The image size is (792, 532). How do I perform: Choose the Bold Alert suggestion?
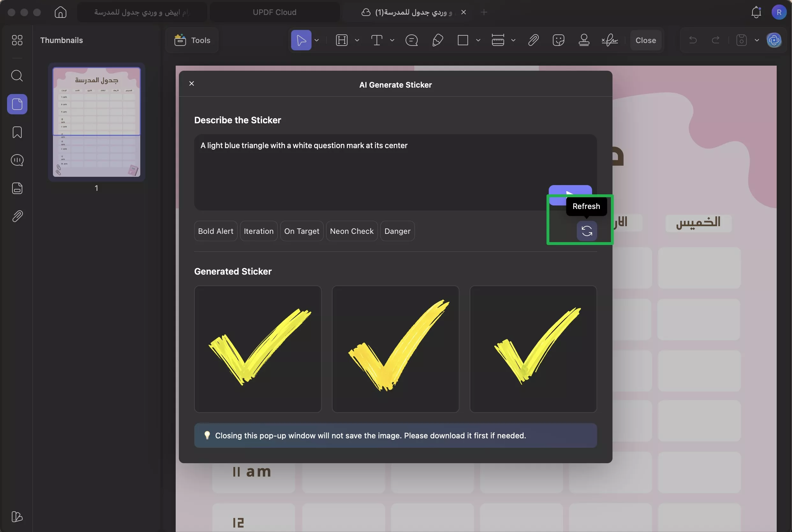tap(216, 231)
